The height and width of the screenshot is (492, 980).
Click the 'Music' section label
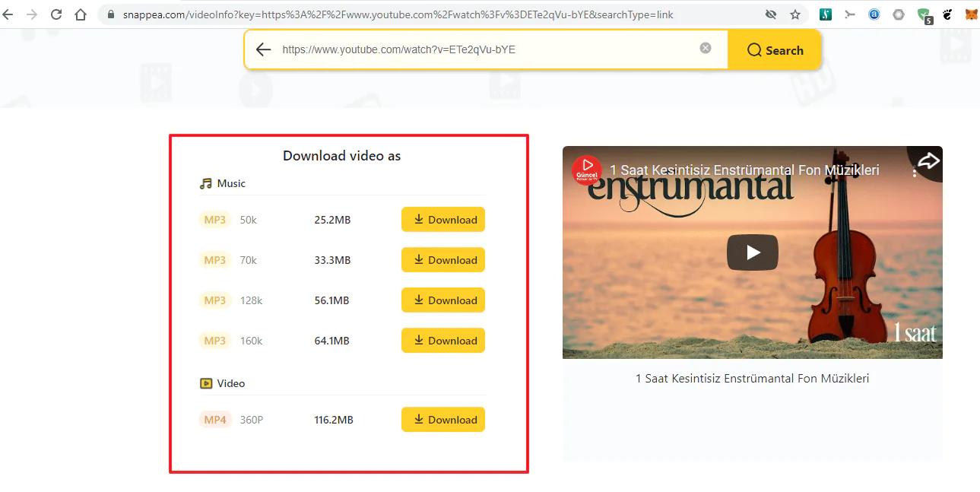(x=231, y=183)
